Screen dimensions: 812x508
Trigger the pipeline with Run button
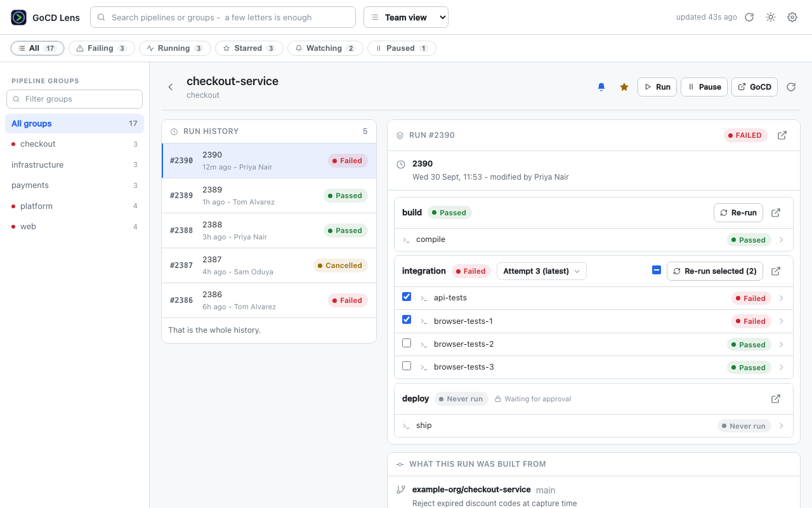click(x=657, y=87)
